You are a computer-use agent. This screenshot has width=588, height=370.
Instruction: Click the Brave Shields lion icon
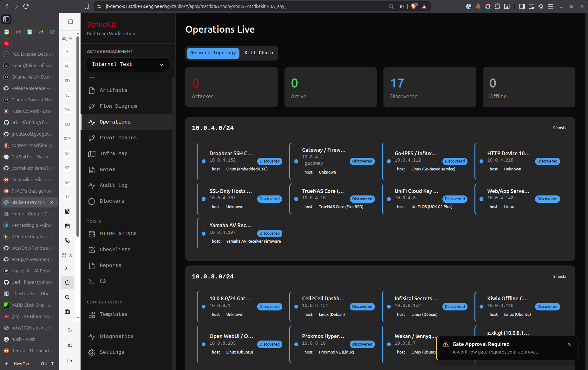point(414,6)
